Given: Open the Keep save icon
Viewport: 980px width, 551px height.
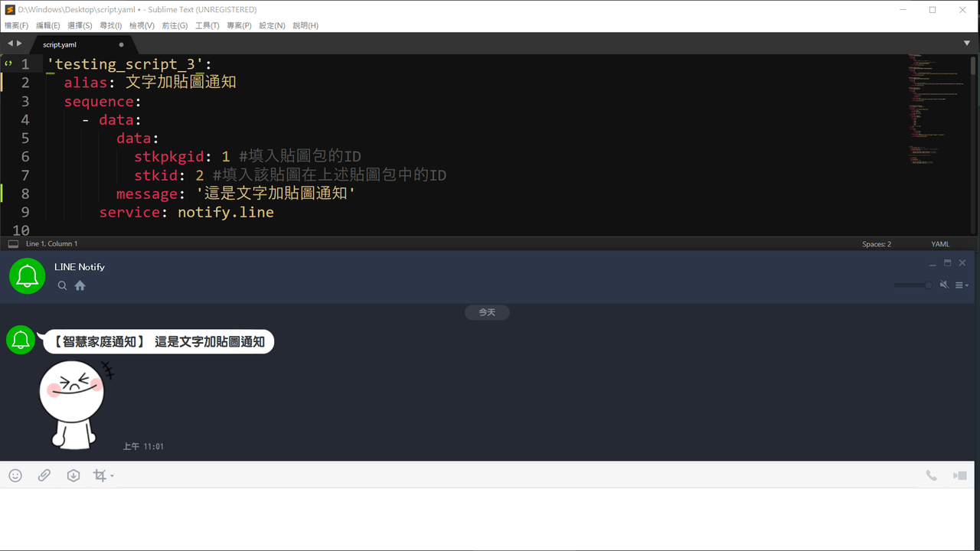Looking at the screenshot, I should coord(73,475).
